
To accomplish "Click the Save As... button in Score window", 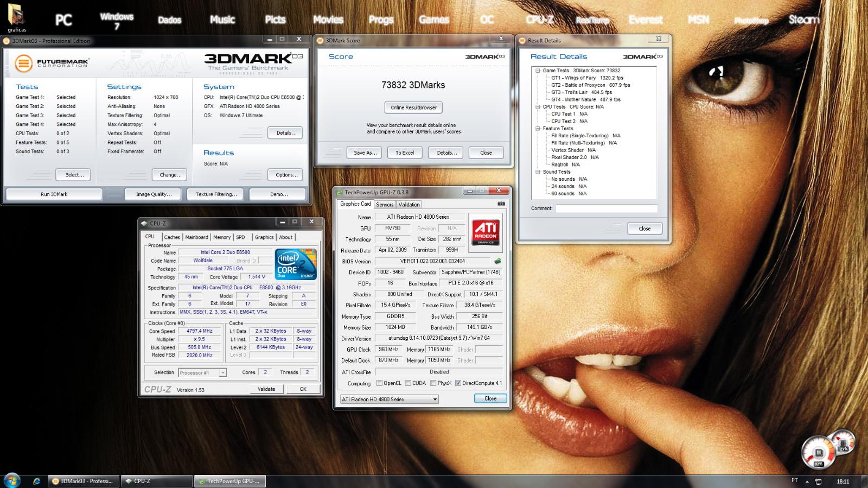I will click(x=365, y=153).
